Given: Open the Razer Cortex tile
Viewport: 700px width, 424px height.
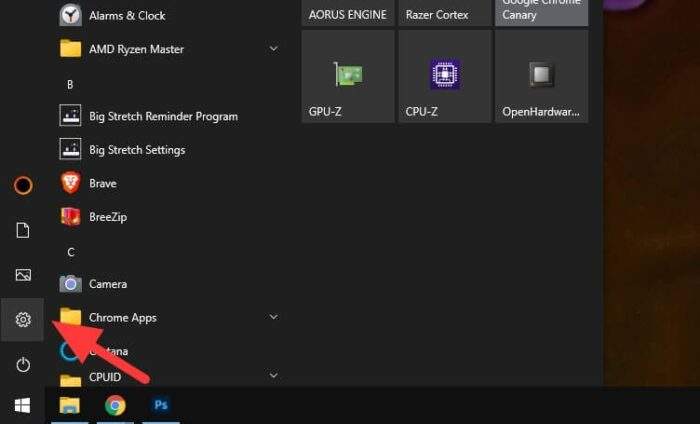Looking at the screenshot, I should click(x=445, y=13).
